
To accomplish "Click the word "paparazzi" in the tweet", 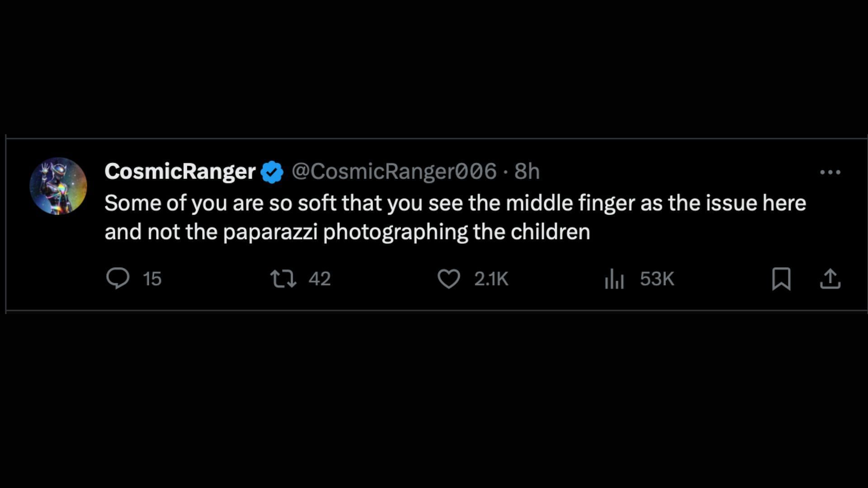I will click(270, 232).
